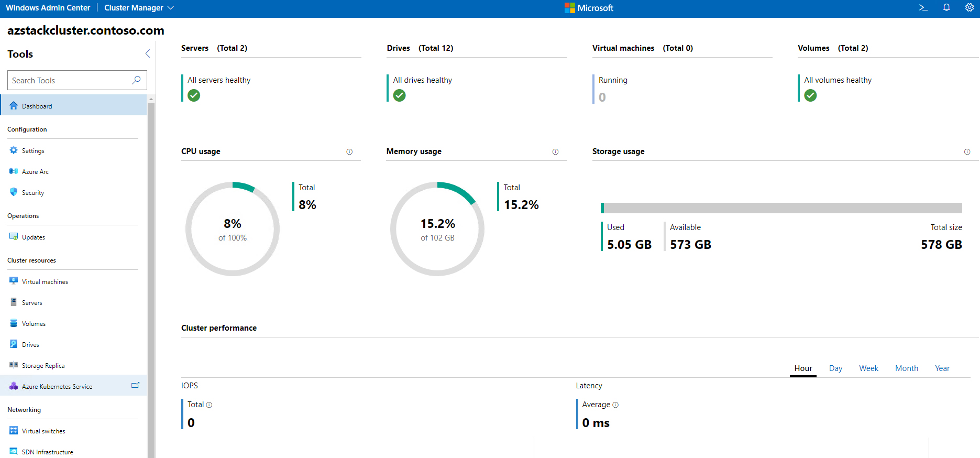Open Dashboard in the Tools list

(73, 106)
